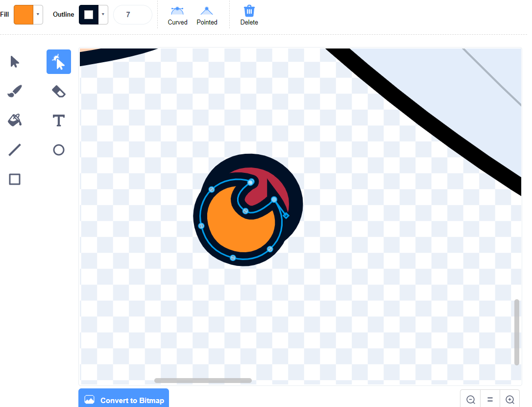532x407 pixels.
Task: Pick the Circle tool
Action: tap(59, 150)
